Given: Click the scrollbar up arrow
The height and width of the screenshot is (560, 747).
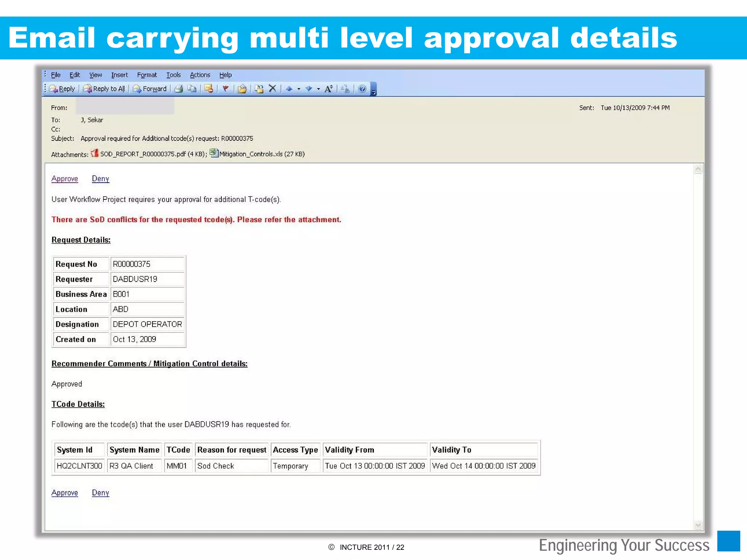Looking at the screenshot, I should click(x=698, y=169).
